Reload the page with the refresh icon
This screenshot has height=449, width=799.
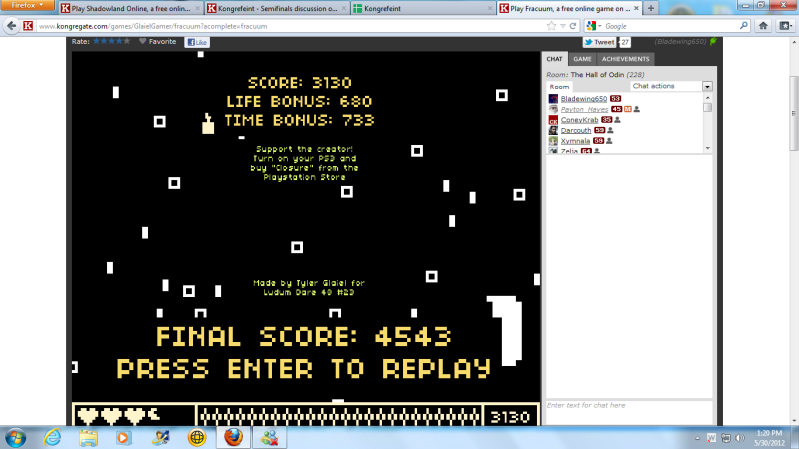(x=573, y=26)
